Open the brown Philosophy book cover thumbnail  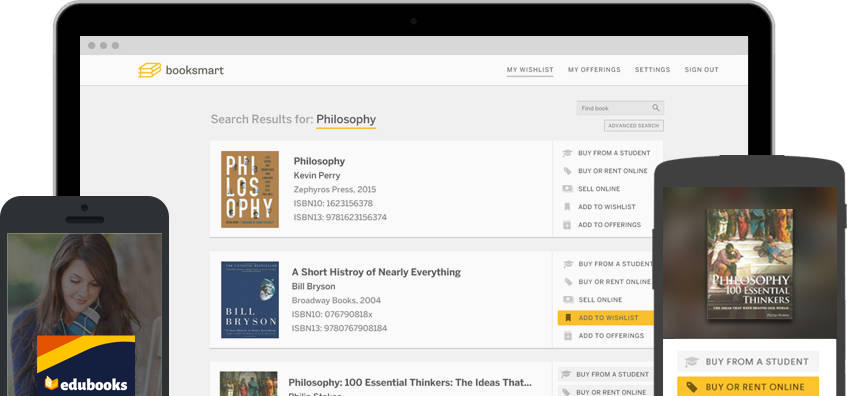[x=250, y=189]
